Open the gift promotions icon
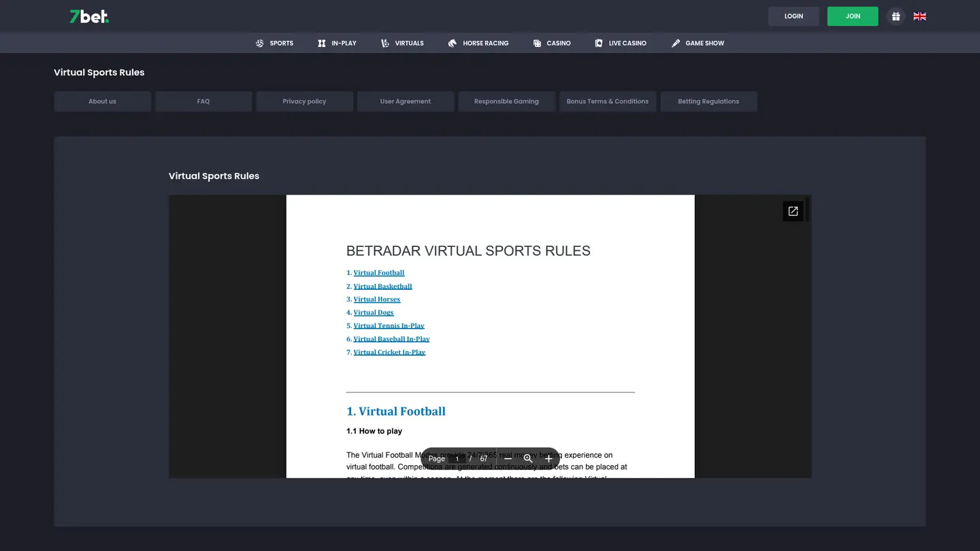This screenshot has width=980, height=551. pos(896,16)
